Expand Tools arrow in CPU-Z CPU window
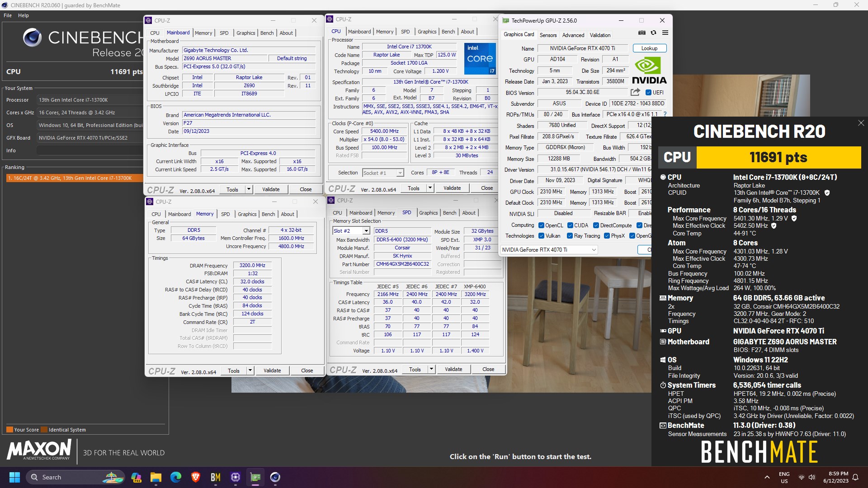The width and height of the screenshot is (868, 488). [430, 188]
